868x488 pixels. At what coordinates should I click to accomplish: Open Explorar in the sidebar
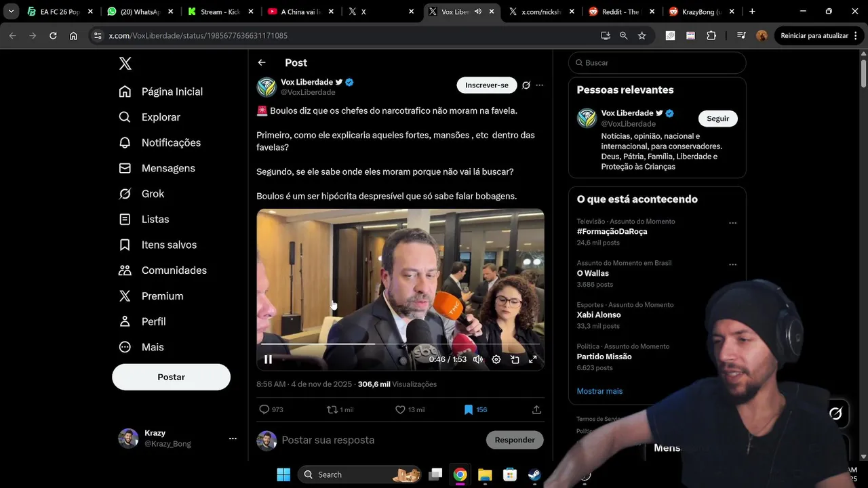(x=150, y=117)
